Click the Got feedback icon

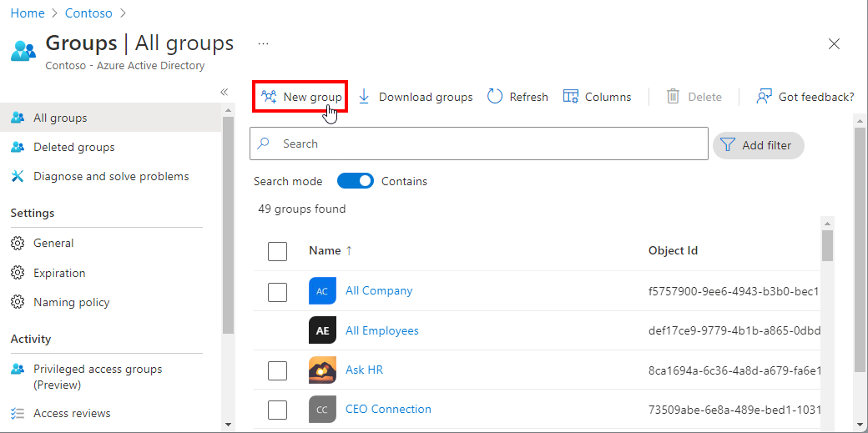(764, 97)
